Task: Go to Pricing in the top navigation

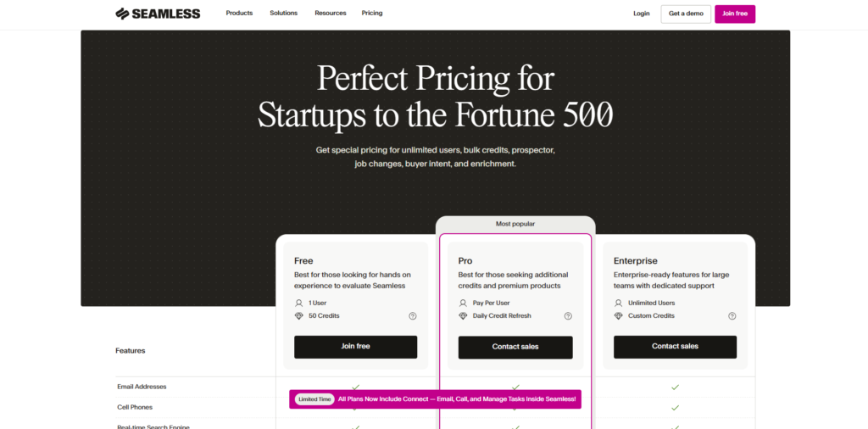Action: coord(372,14)
